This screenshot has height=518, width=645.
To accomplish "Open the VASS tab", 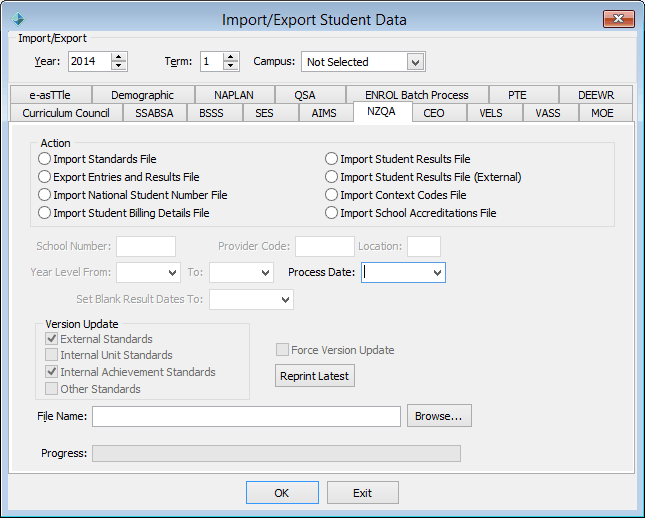I will click(548, 113).
